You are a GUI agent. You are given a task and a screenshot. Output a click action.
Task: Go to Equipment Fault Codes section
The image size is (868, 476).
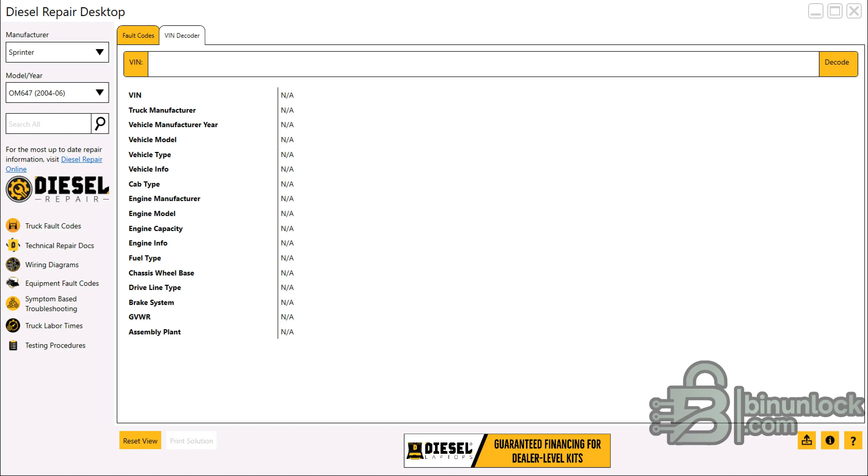pos(62,283)
